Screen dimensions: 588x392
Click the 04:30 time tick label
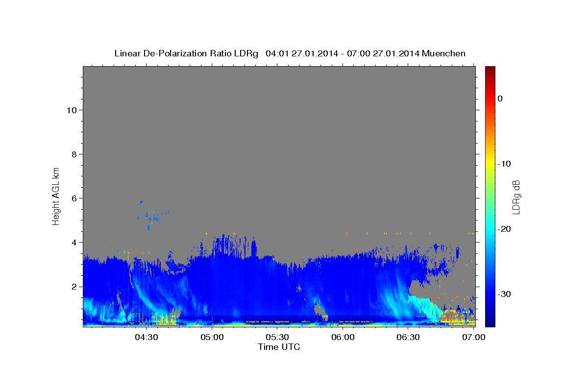(x=146, y=337)
